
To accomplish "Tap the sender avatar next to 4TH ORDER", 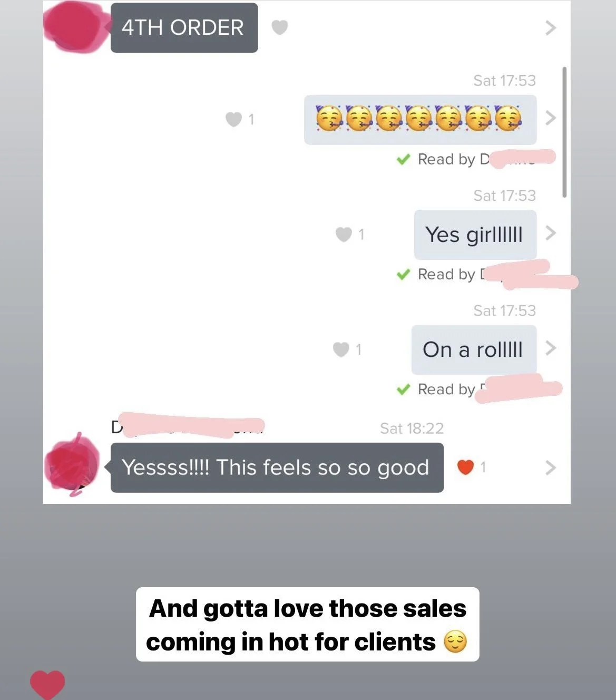I will point(75,27).
